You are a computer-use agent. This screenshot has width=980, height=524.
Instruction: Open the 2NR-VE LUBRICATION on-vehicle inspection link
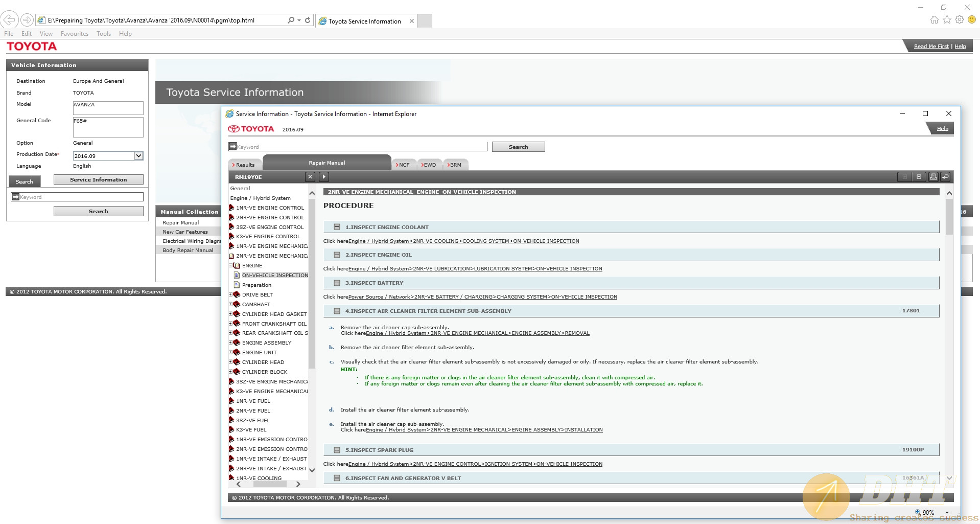click(475, 268)
